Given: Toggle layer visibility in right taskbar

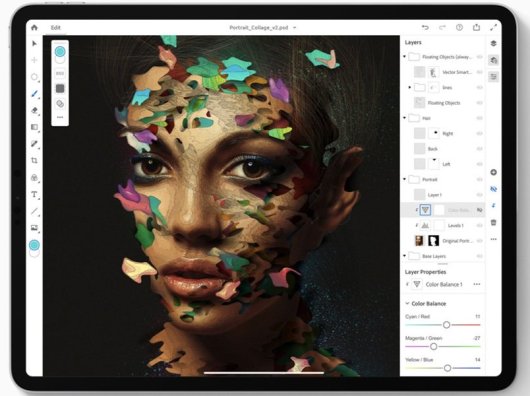Looking at the screenshot, I should click(493, 189).
